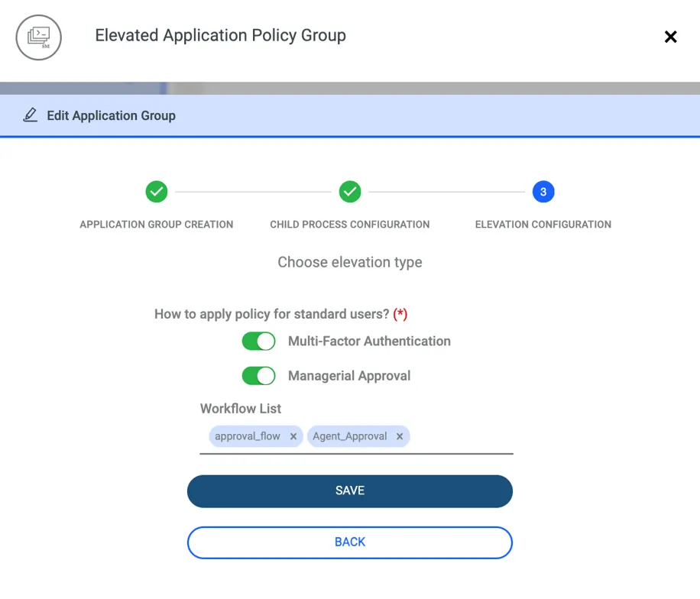Go back to previous step with BACK

(350, 542)
